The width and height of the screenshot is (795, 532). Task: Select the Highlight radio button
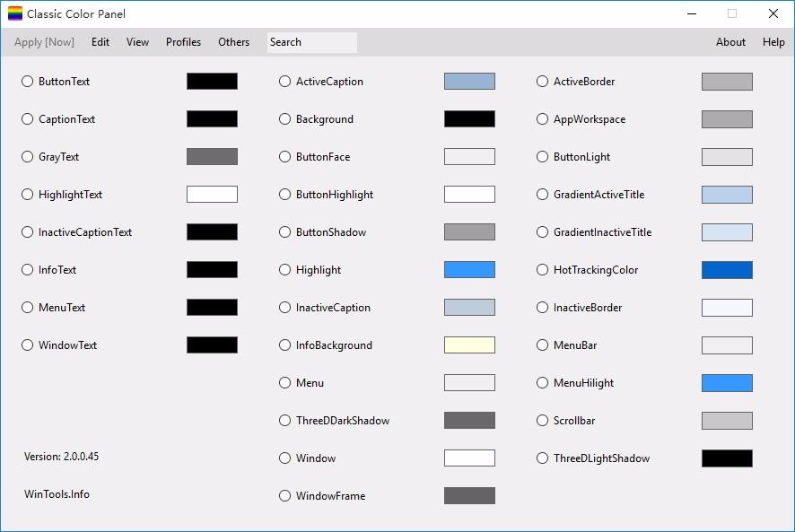285,270
